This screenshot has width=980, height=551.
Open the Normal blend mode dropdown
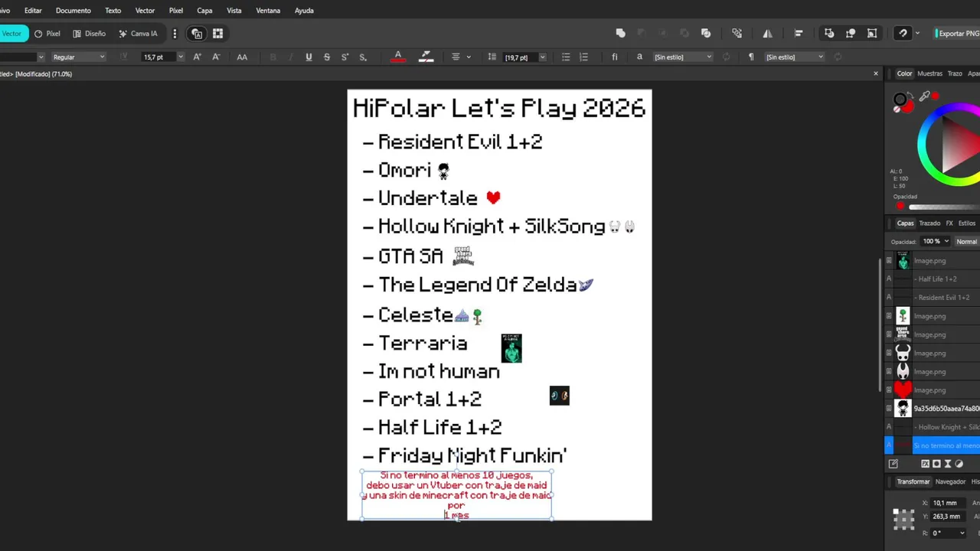[x=967, y=242]
